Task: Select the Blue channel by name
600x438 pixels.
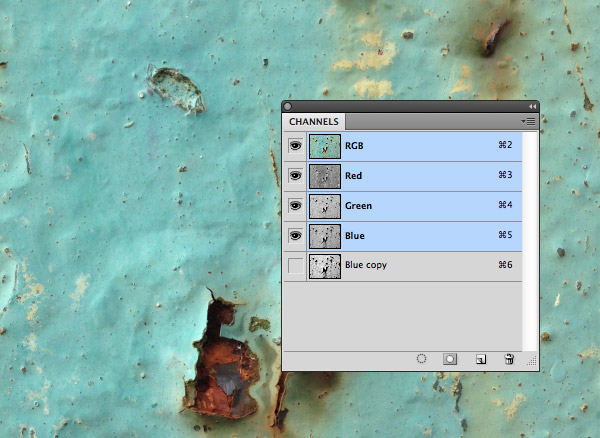Action: pos(355,236)
